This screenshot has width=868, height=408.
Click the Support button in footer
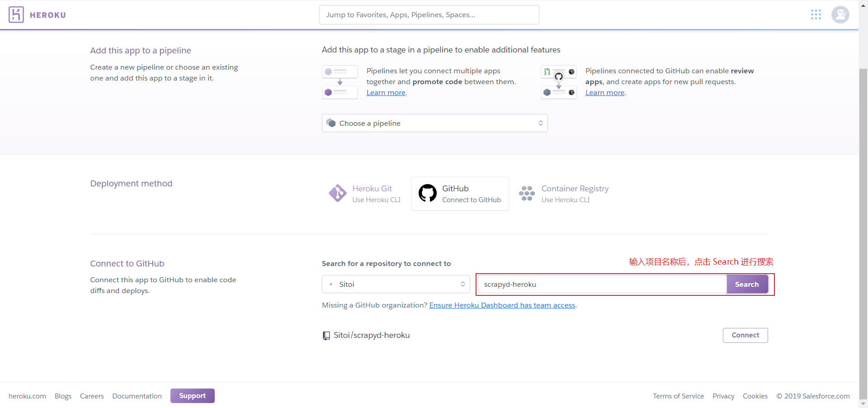click(192, 396)
